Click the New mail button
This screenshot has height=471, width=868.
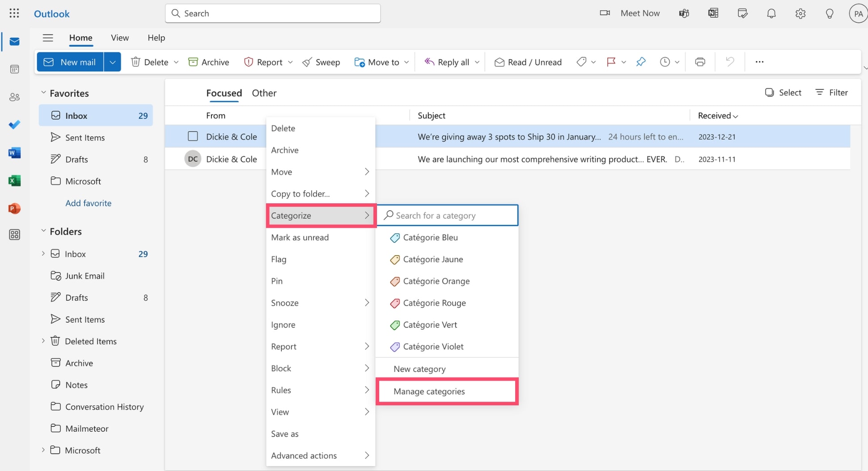[x=70, y=62]
